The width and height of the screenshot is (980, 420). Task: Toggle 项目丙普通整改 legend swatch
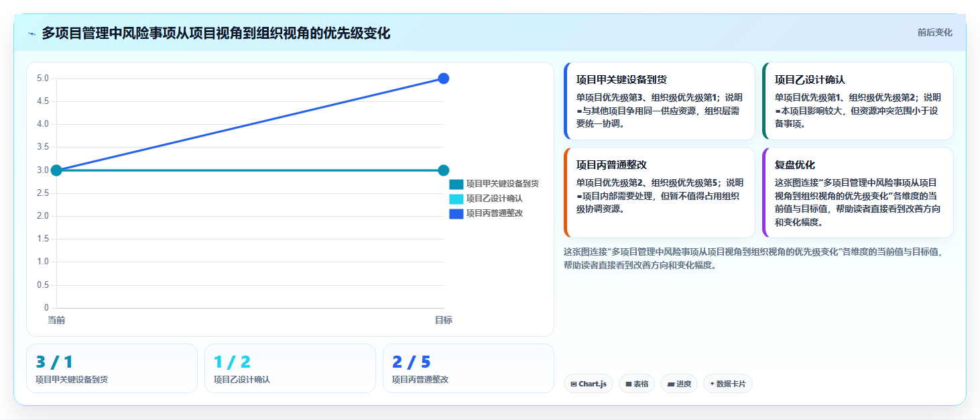pyautogui.click(x=456, y=213)
